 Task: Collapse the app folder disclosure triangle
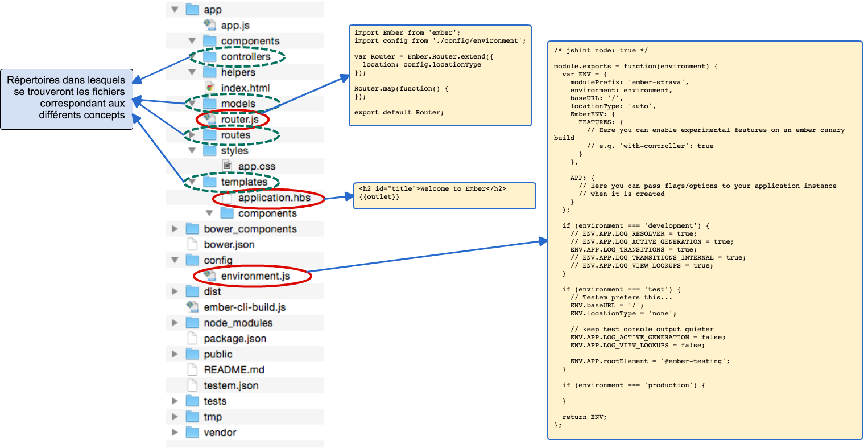[x=175, y=10]
